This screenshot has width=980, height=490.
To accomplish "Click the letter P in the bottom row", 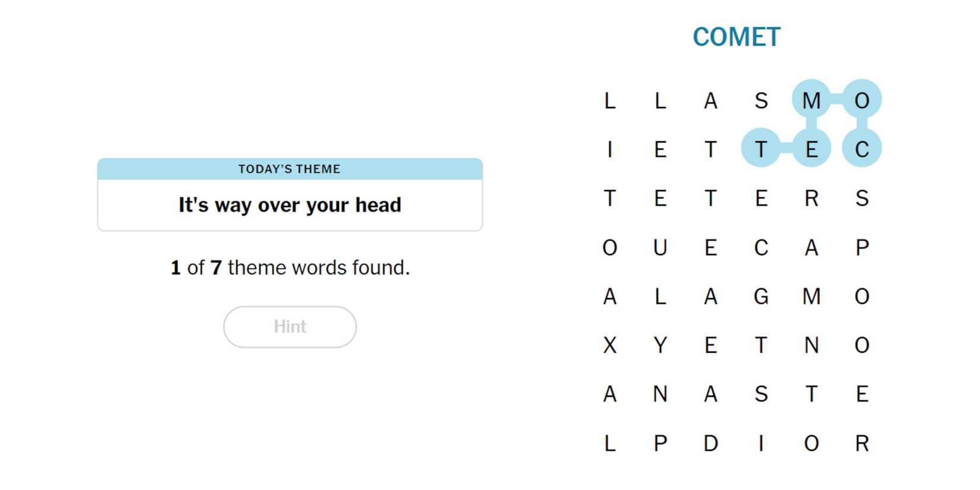I will [660, 442].
